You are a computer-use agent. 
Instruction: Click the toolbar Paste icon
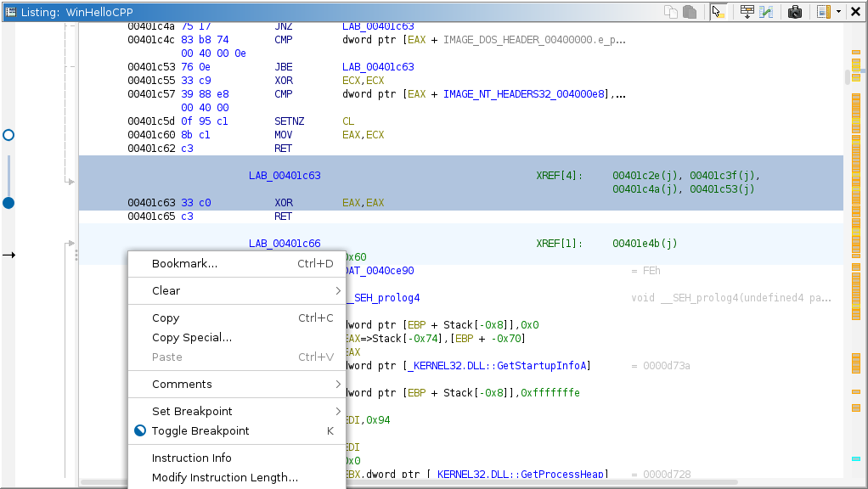[690, 12]
